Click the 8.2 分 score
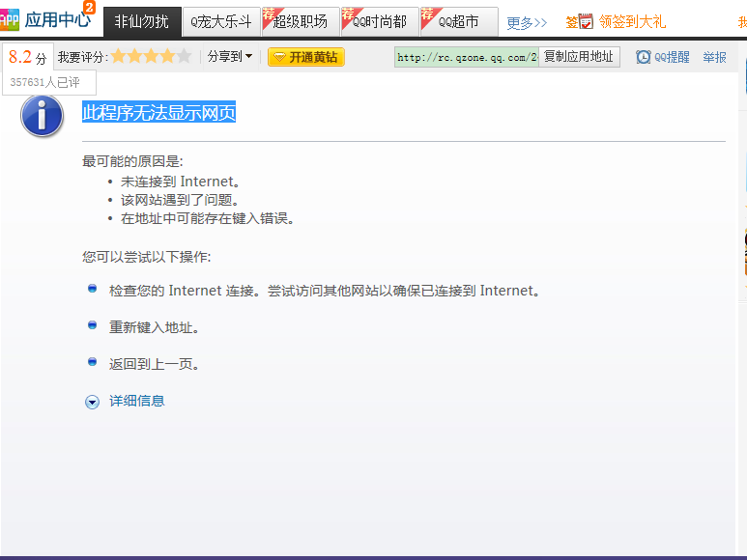 (x=28, y=57)
